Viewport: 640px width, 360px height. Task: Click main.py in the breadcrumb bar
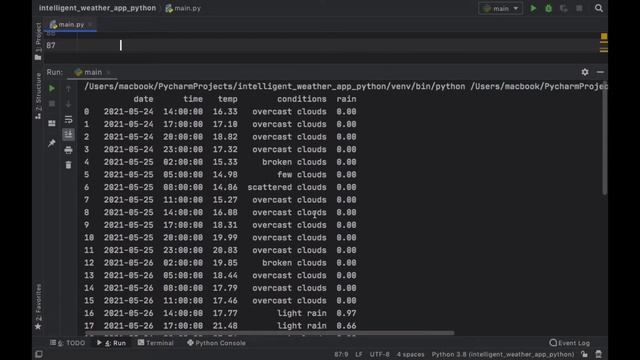(x=183, y=8)
